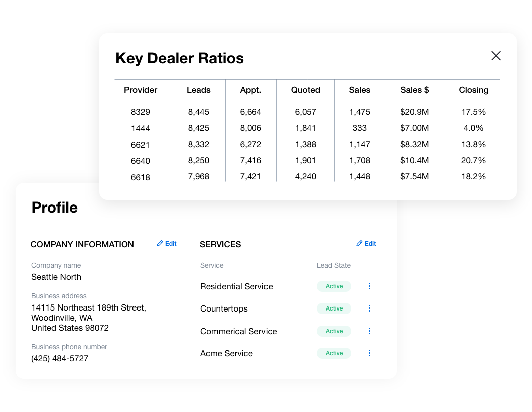Viewport: 532px width, 412px height.
Task: Open options menu for Residential Service
Action: tap(369, 286)
